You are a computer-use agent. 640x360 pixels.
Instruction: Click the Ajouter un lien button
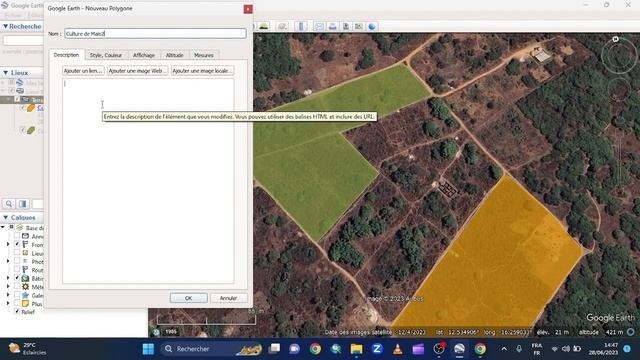coord(83,71)
